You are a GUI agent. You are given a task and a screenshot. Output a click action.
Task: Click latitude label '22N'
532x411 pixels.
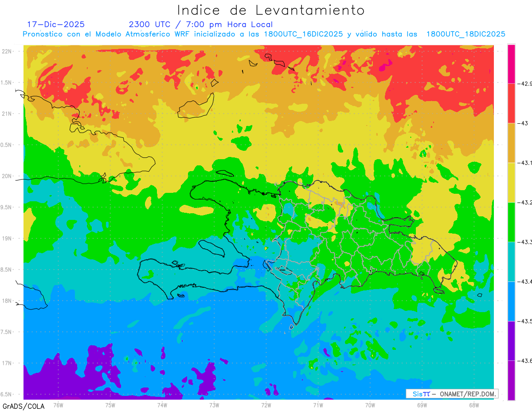pyautogui.click(x=8, y=51)
